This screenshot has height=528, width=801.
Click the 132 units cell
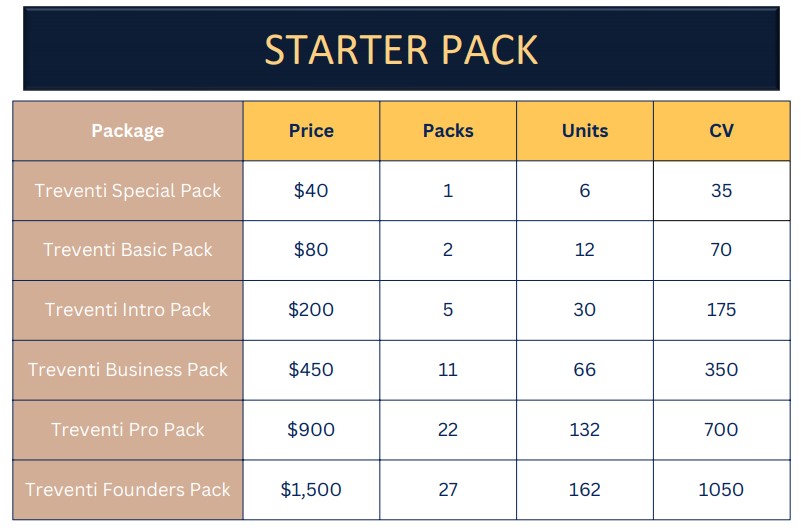coord(585,430)
